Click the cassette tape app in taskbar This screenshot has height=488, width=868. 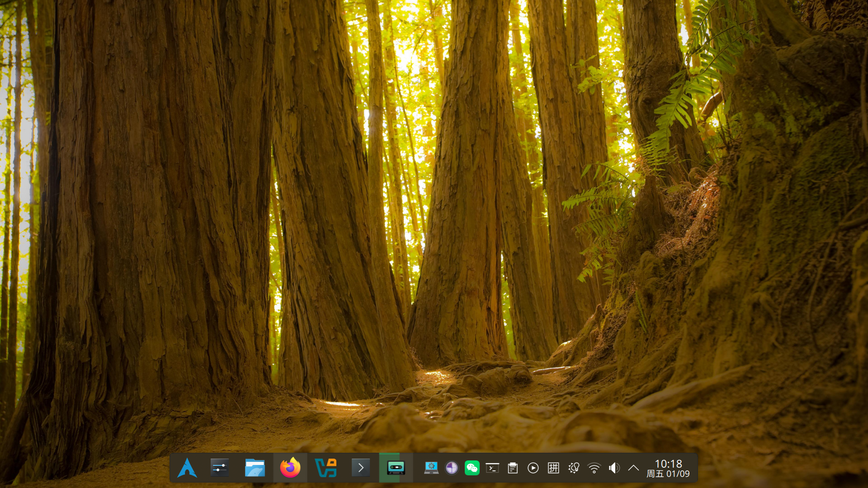(396, 468)
